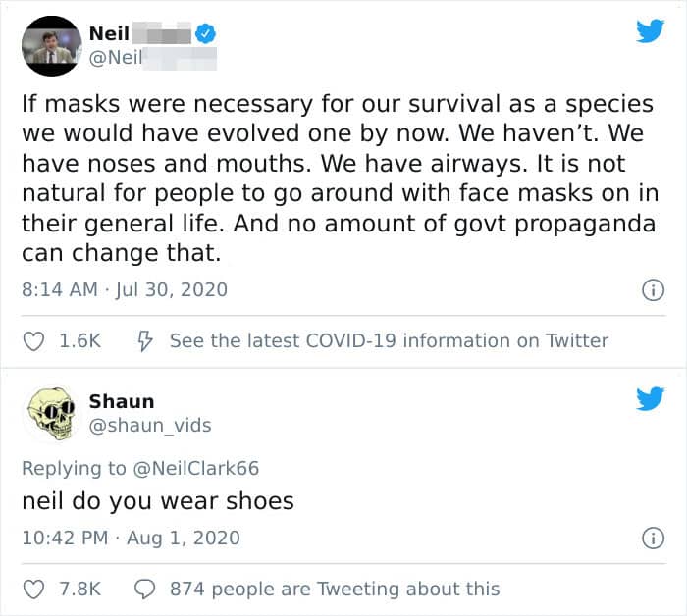Click the Twitter bird icon on Shaun's tweet
This screenshot has width=687, height=616.
click(650, 398)
